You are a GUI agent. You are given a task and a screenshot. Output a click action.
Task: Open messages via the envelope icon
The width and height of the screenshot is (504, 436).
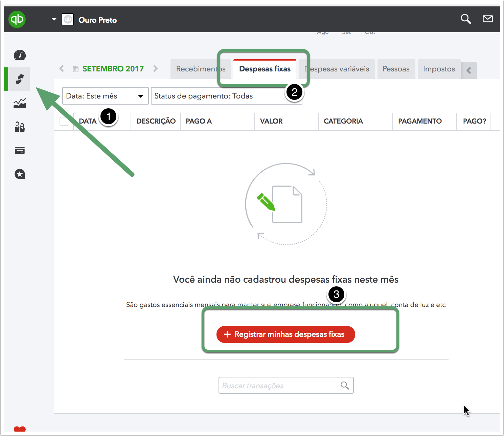point(487,19)
